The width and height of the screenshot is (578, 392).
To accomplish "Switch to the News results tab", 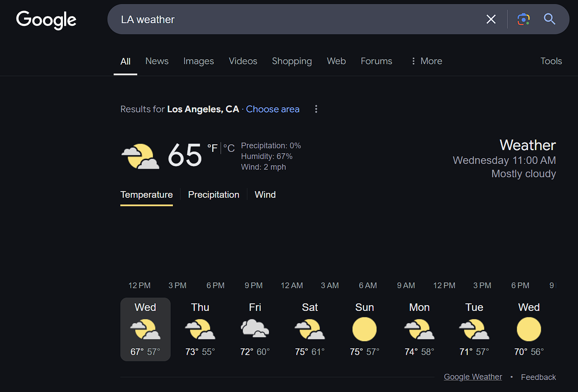I will pos(157,61).
